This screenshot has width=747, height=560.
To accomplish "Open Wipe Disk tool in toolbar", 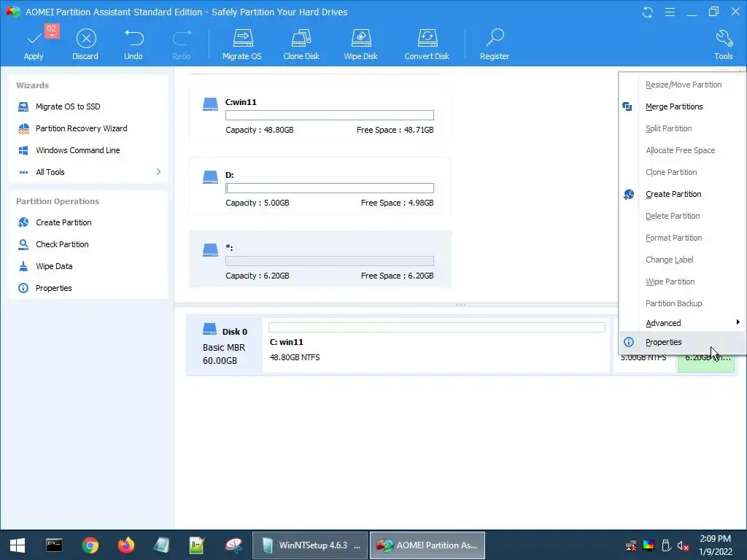I will point(360,45).
